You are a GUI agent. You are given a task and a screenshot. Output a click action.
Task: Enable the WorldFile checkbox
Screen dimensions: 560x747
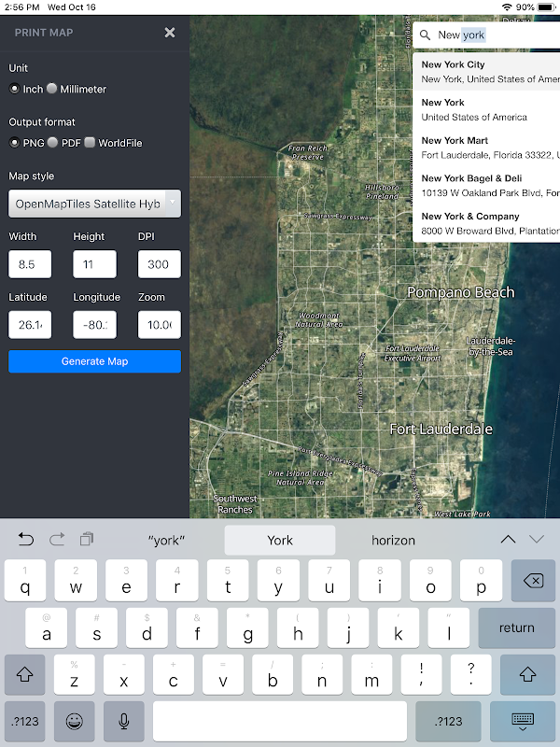point(90,143)
